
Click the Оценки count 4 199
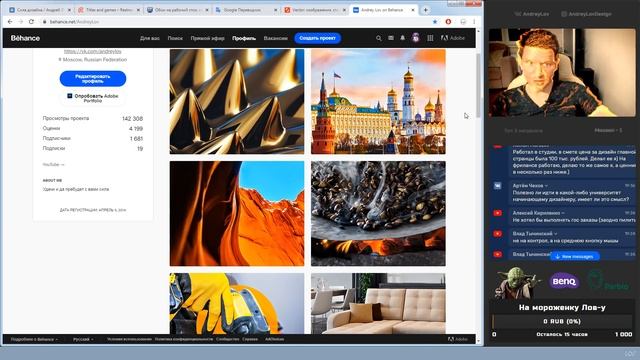coord(136,129)
